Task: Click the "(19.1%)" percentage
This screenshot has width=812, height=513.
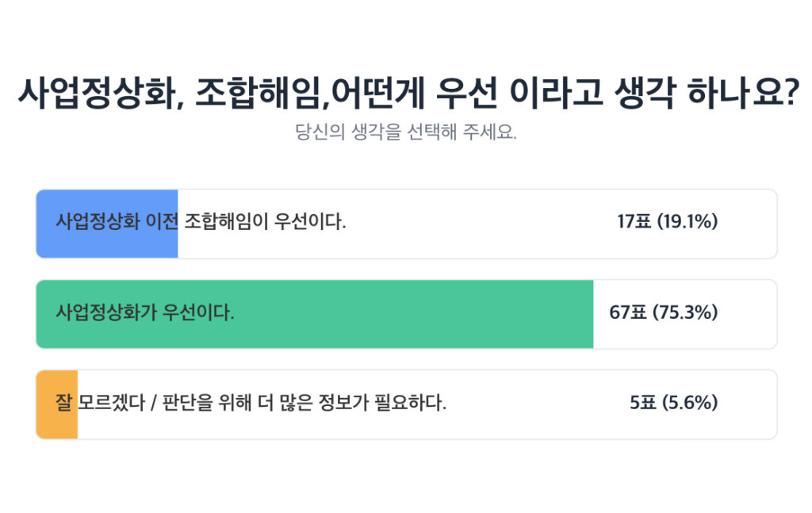Action: pos(688,222)
